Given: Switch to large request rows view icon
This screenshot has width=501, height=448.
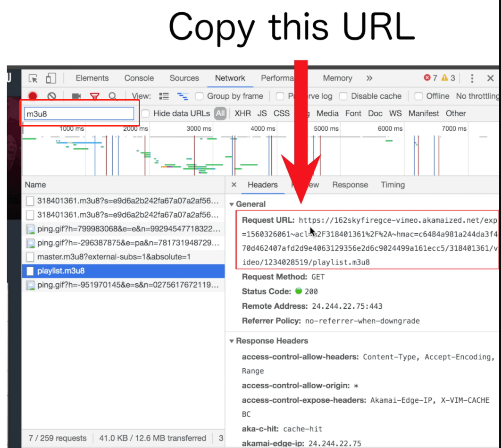Looking at the screenshot, I should 164,96.
